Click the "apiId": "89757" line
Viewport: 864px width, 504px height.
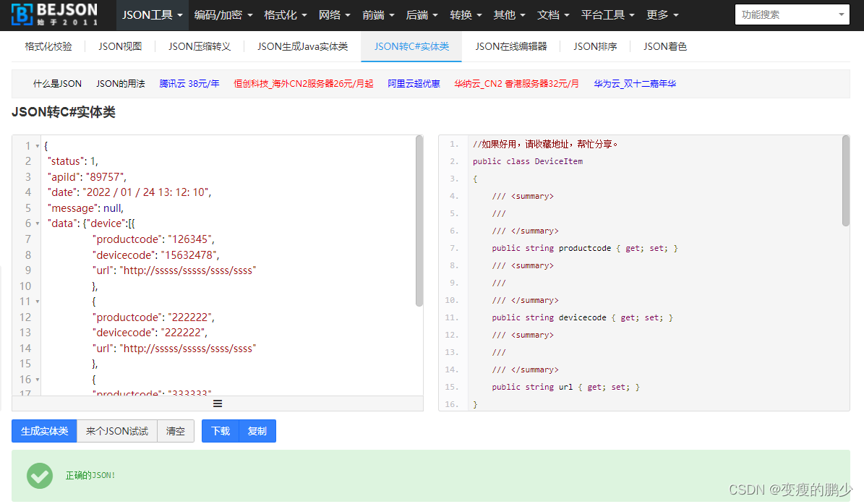[87, 177]
